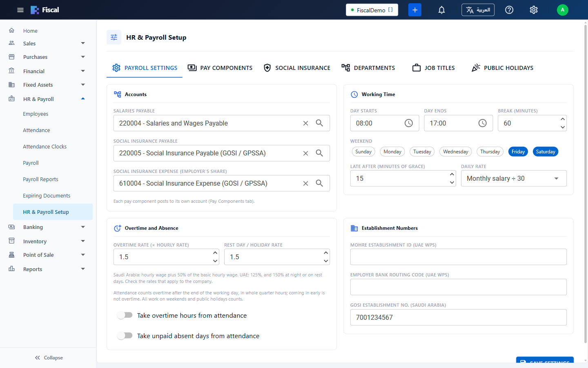Switch to Social Insurance tab

pos(297,68)
